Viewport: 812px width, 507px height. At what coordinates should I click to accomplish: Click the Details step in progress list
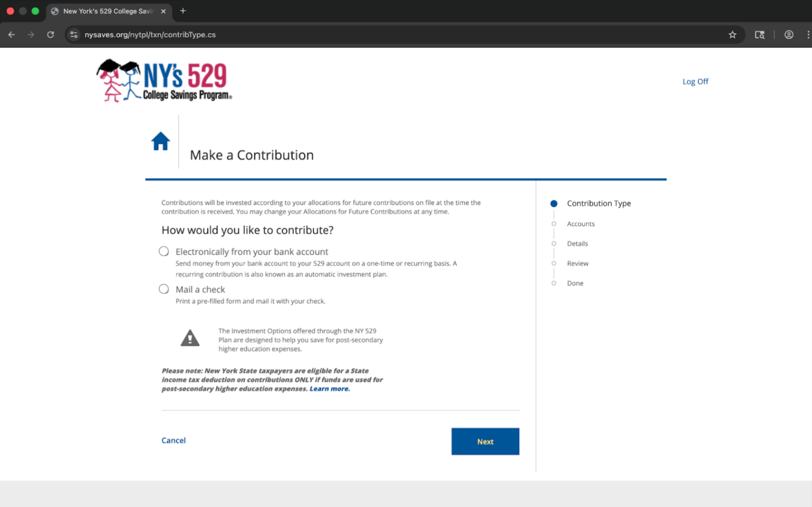pos(577,244)
